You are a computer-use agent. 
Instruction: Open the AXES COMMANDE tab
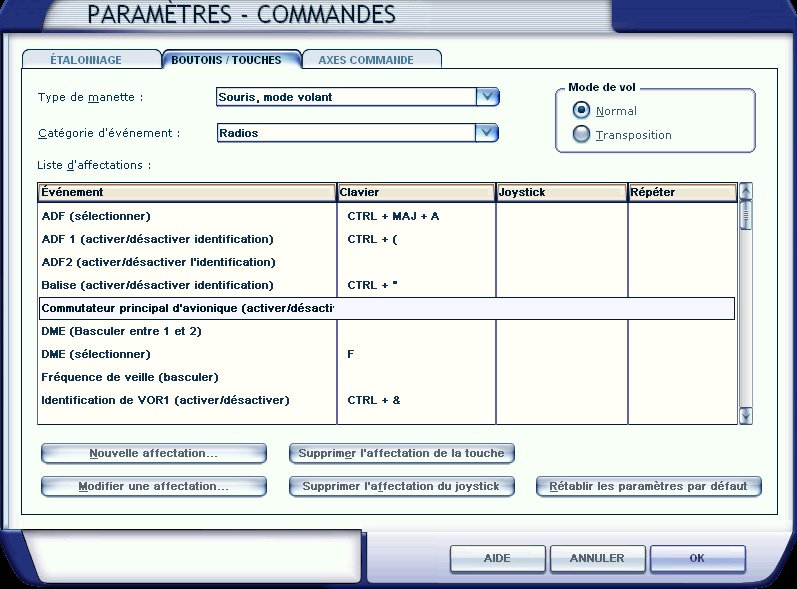pyautogui.click(x=372, y=59)
